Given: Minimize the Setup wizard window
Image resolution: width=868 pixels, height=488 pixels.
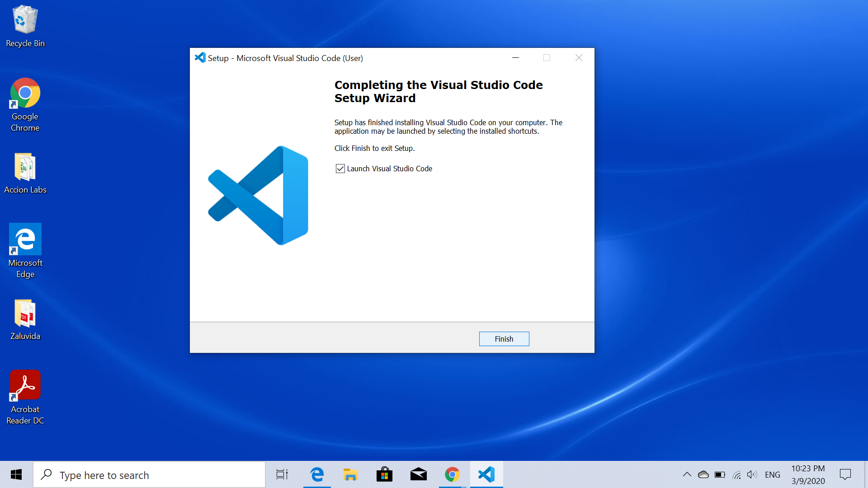Looking at the screenshot, I should (x=515, y=58).
